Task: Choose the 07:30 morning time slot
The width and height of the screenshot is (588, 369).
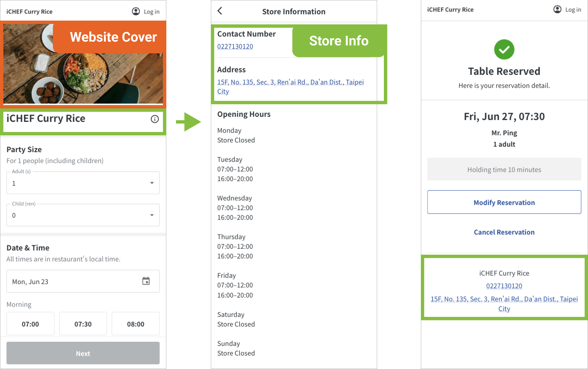Action: tap(83, 324)
